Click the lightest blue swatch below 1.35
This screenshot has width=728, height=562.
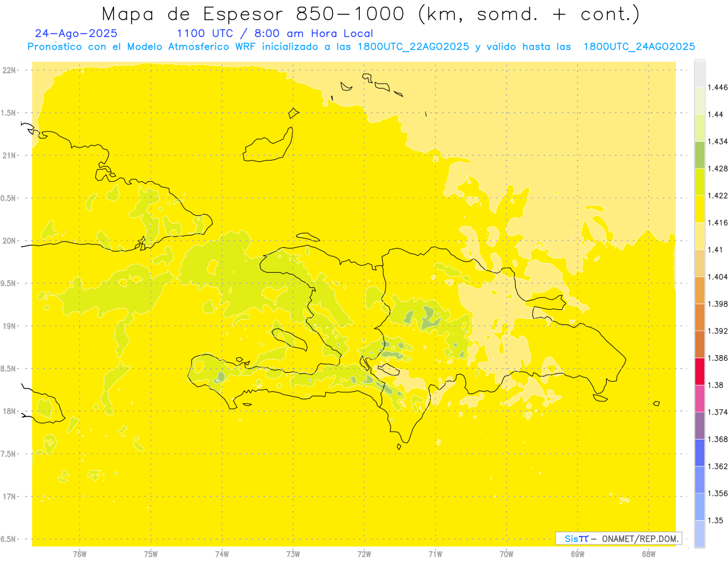699,534
